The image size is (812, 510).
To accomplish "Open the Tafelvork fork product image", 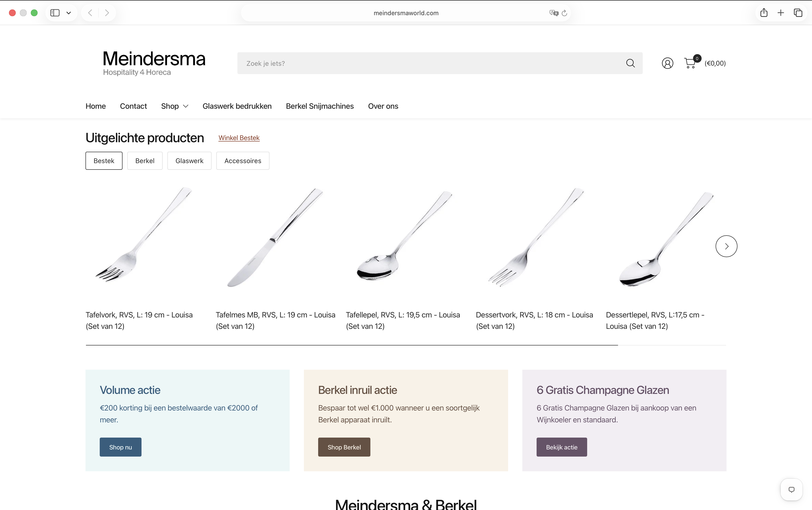I will coord(144,235).
